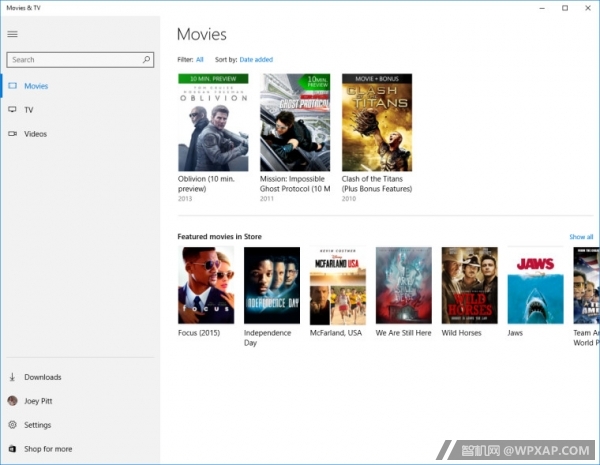Click the 'Oblivion (10 min. preview)' title

pos(206,184)
